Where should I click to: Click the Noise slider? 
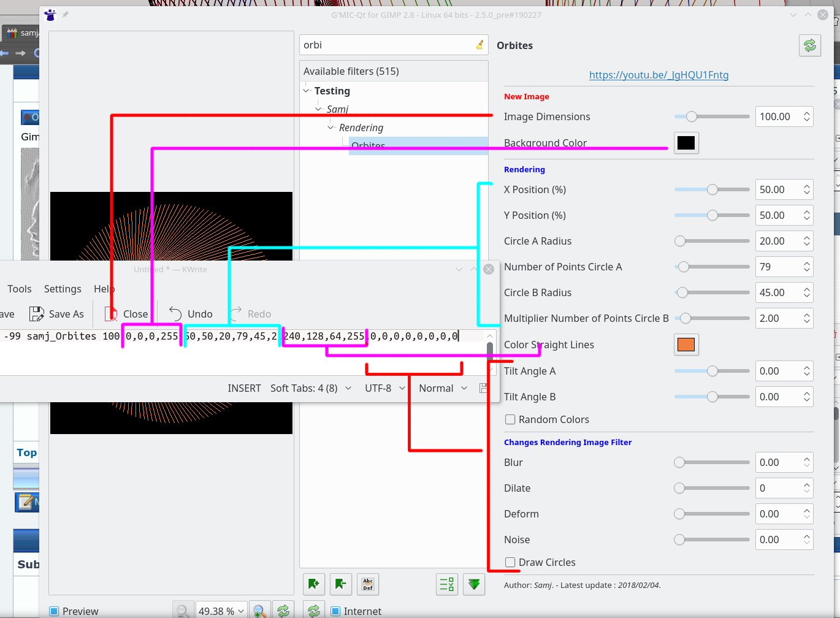coord(712,540)
